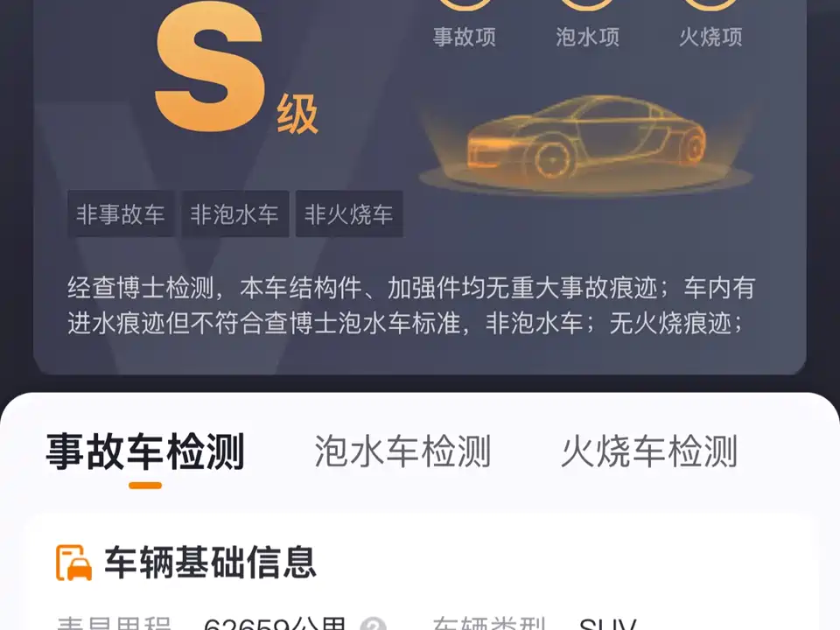The height and width of the screenshot is (630, 840).
Task: Switch to the 泡水车检测 tab
Action: point(402,451)
